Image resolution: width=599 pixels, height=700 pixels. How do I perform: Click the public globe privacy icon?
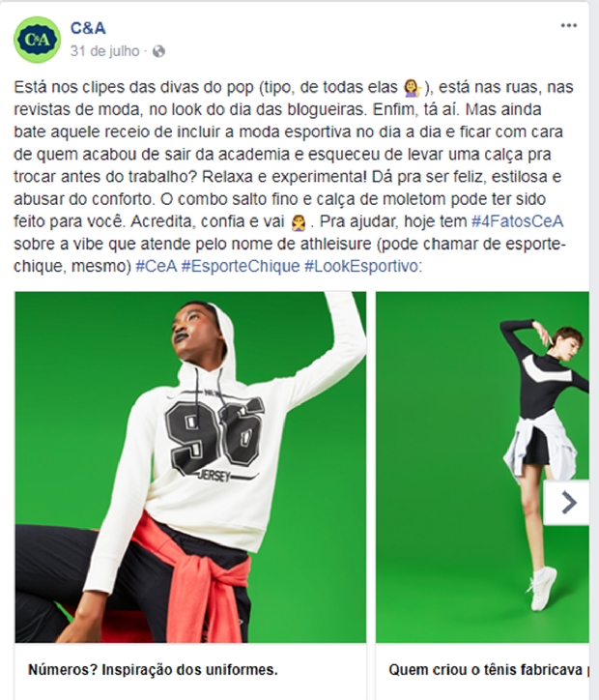pos(158,51)
